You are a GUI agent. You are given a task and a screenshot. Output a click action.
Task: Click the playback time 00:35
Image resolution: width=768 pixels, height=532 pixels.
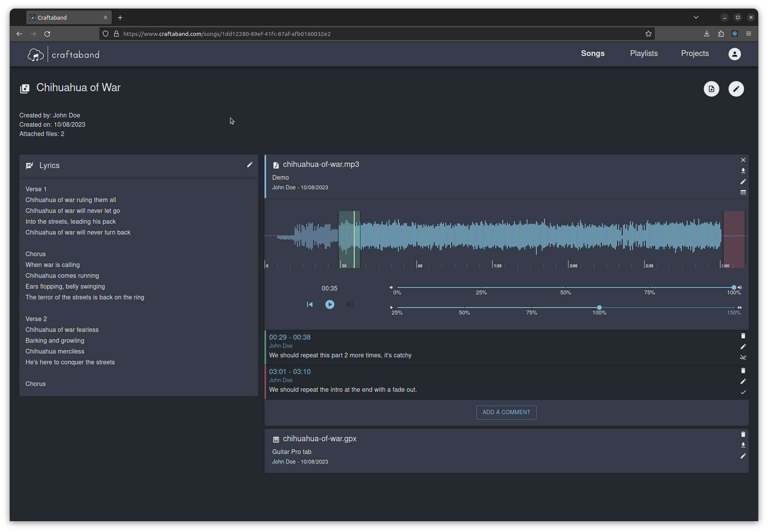click(329, 289)
